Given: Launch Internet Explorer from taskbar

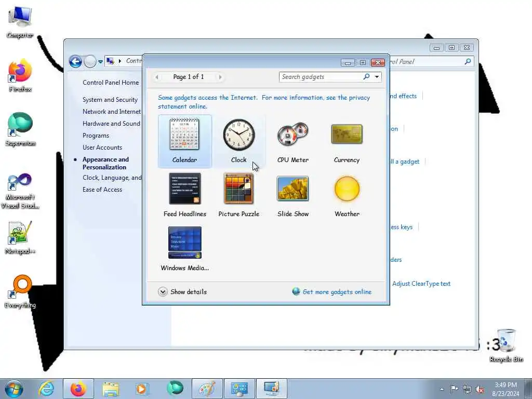Looking at the screenshot, I should click(46, 389).
